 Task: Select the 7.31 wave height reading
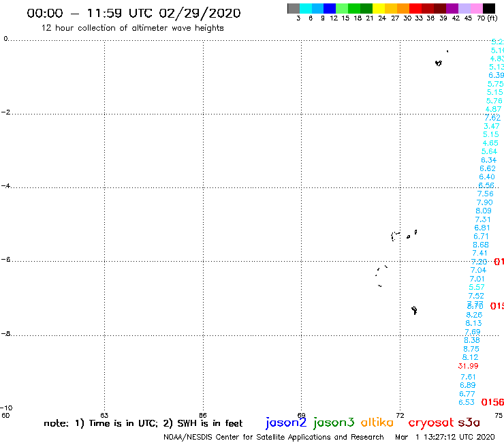(483, 219)
